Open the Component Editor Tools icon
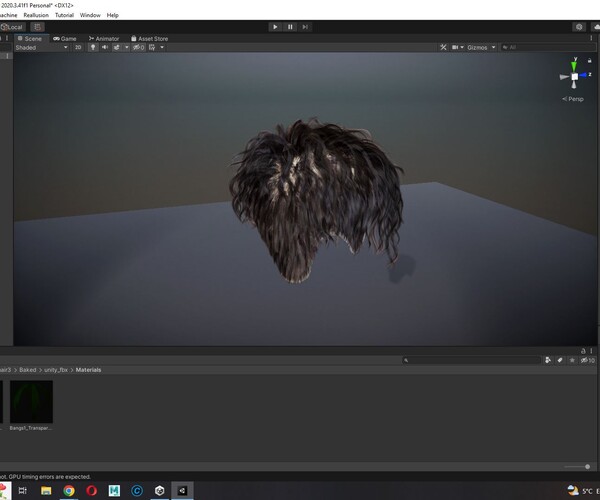 (443, 47)
